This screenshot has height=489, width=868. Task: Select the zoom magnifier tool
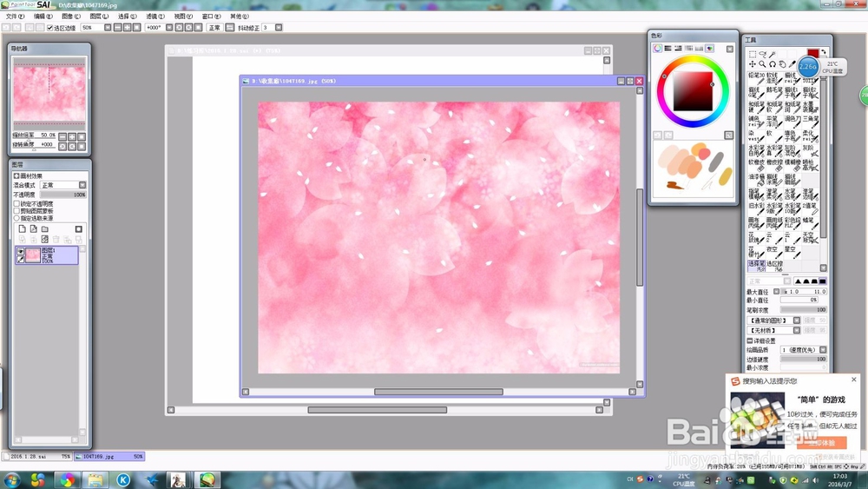pos(762,64)
